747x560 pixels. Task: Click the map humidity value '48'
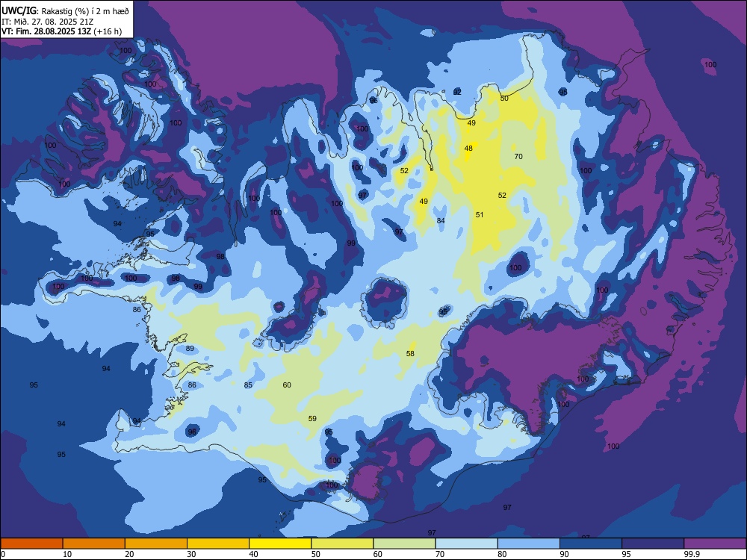coord(468,149)
